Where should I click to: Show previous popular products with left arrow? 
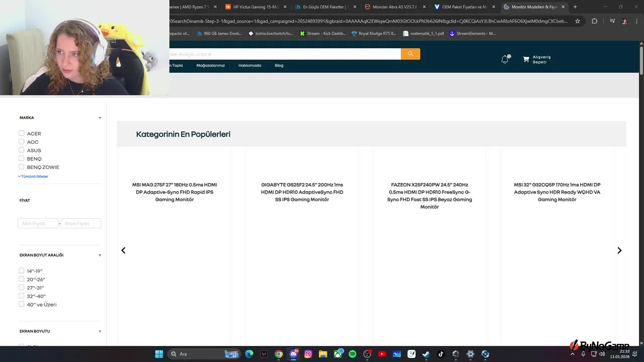coord(123,250)
